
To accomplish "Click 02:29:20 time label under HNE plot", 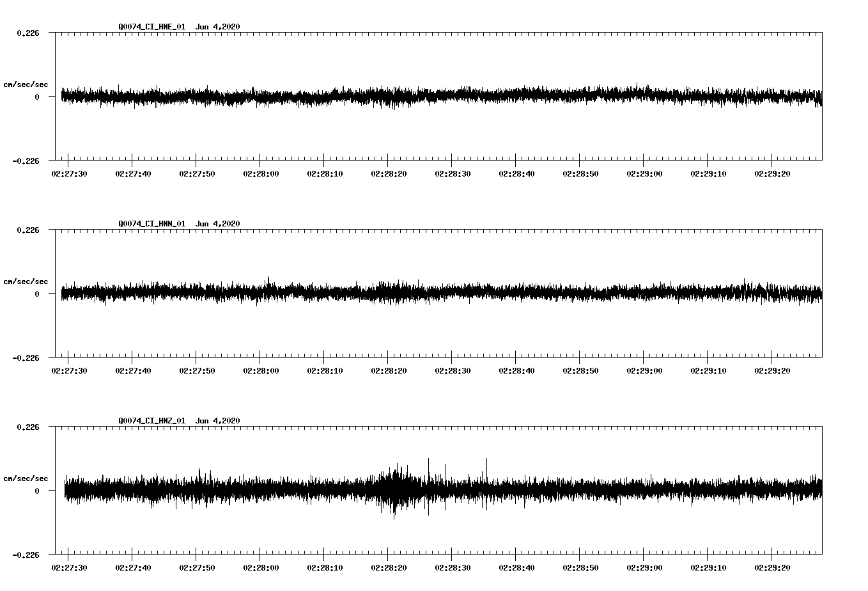I will (772, 173).
